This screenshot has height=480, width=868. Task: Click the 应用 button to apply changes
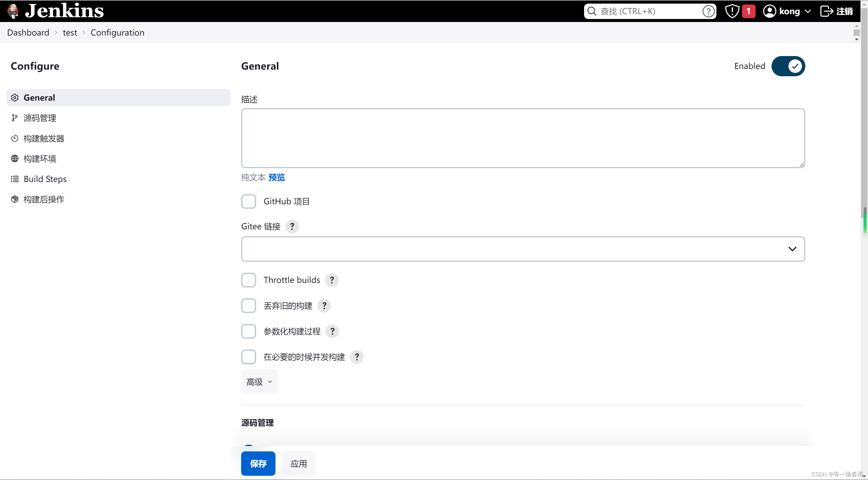[x=299, y=463]
